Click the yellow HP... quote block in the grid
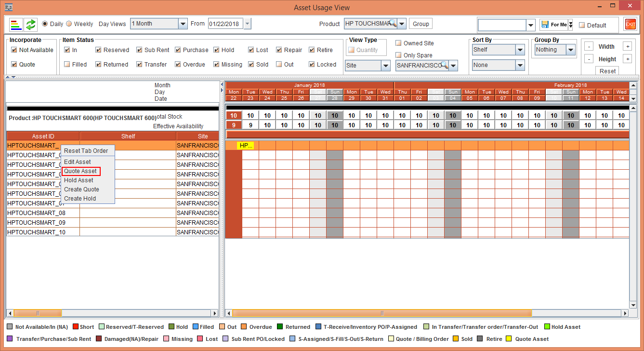The image size is (644, 351). [x=246, y=146]
